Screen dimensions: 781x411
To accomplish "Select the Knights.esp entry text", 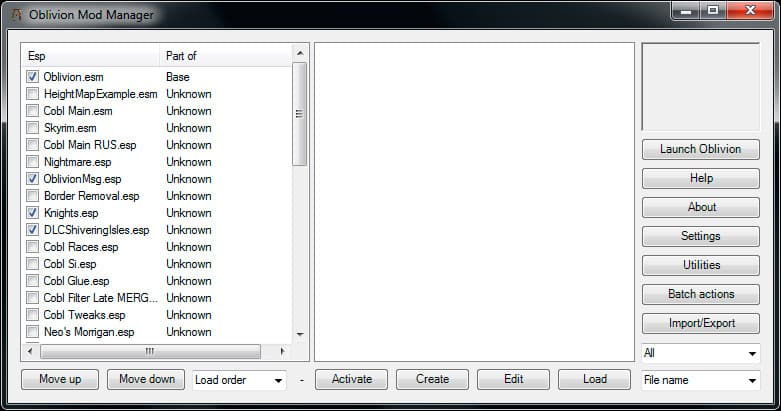I will click(71, 213).
